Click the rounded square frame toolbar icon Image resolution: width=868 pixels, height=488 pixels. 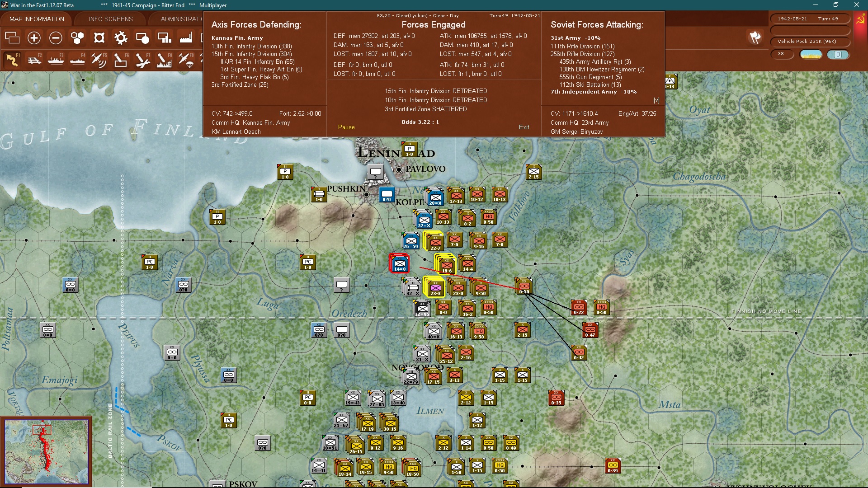[x=99, y=38]
